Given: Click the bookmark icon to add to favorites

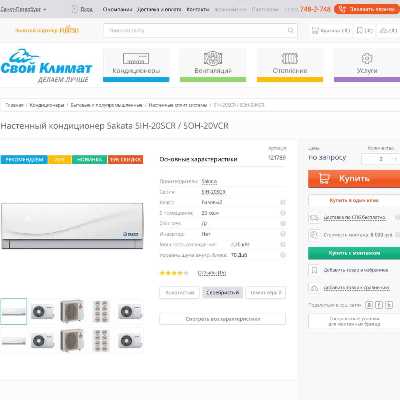Looking at the screenshot, I should 314,270.
